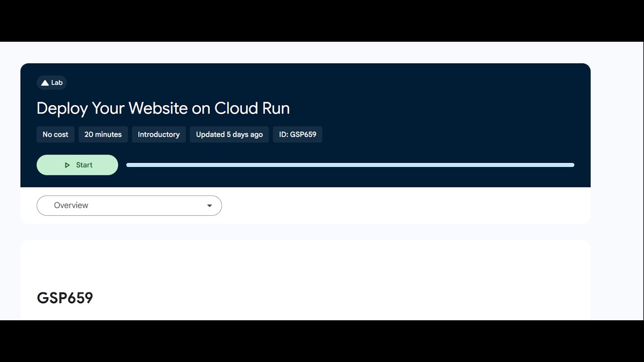Click the triangle flask icon beside Lab
The width and height of the screenshot is (644, 362).
[x=45, y=83]
